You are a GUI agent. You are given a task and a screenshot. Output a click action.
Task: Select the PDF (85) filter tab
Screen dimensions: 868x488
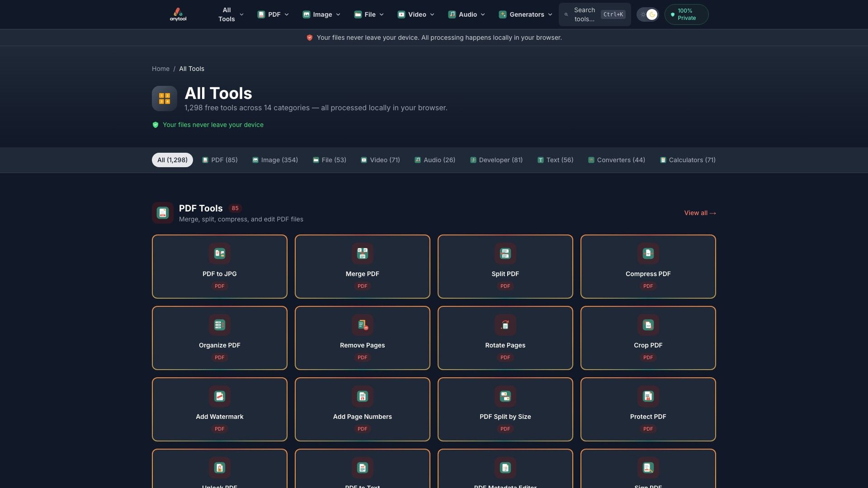220,160
